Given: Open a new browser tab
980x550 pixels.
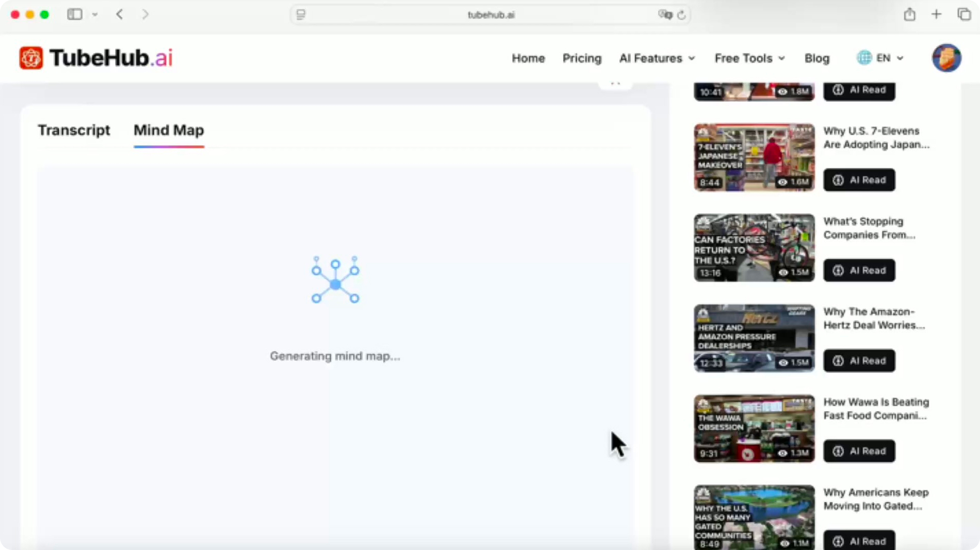Looking at the screenshot, I should (x=937, y=14).
